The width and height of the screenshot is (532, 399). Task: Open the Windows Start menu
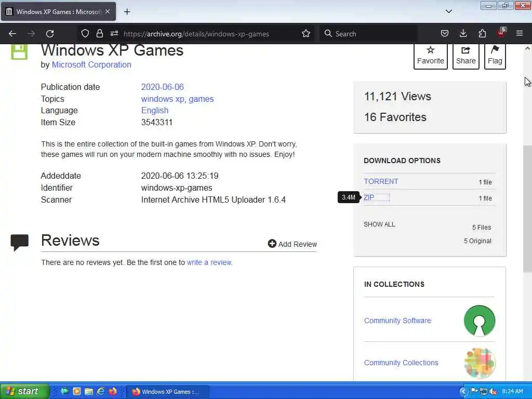click(24, 391)
